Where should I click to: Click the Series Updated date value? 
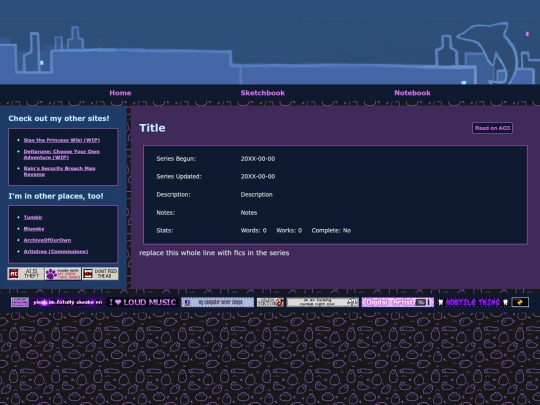(258, 176)
